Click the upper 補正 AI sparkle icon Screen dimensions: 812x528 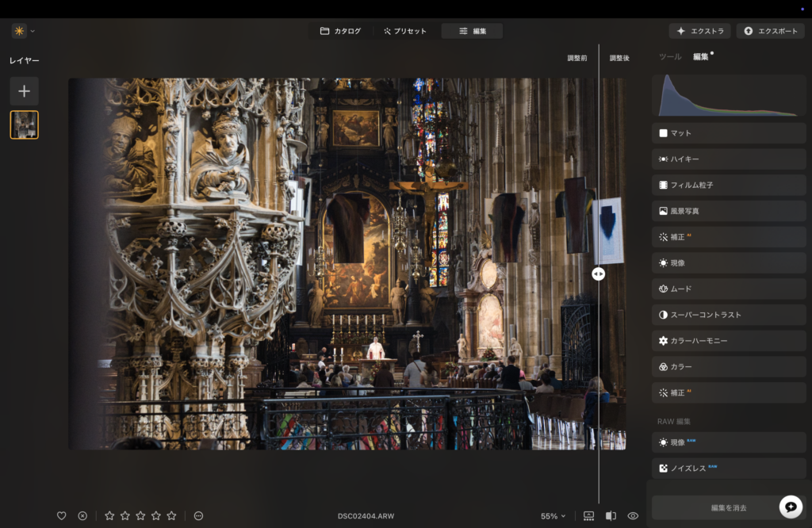click(x=663, y=237)
